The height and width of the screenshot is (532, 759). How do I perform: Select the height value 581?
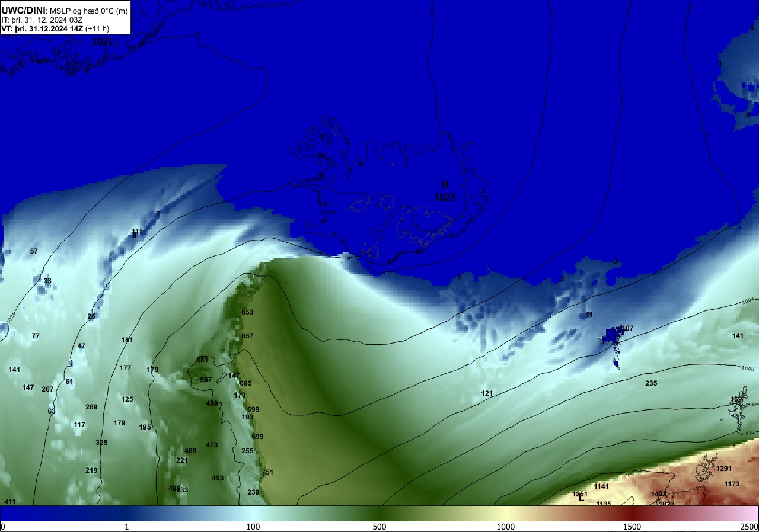tap(202, 360)
